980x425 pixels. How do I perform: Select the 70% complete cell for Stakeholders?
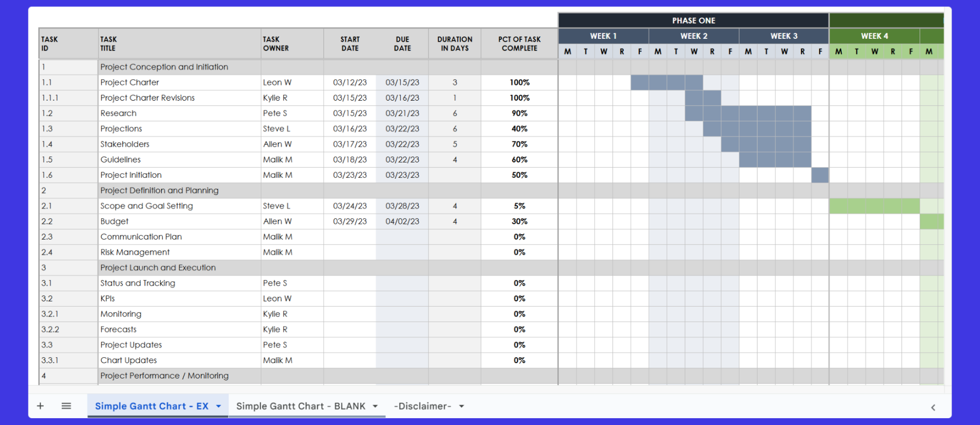point(520,144)
